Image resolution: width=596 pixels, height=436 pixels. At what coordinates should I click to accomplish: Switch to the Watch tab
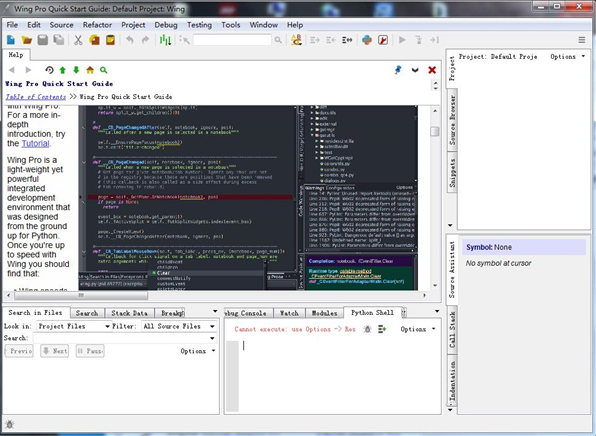[x=289, y=313]
